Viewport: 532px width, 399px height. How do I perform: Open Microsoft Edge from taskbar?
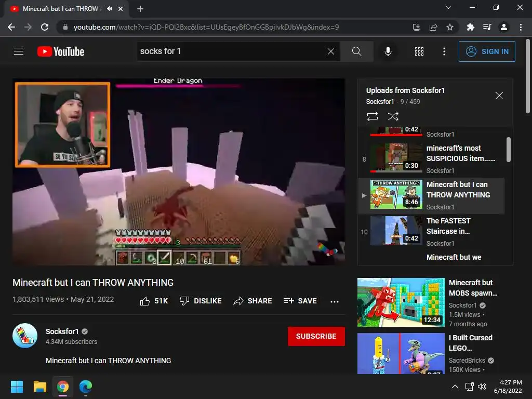[x=86, y=387]
